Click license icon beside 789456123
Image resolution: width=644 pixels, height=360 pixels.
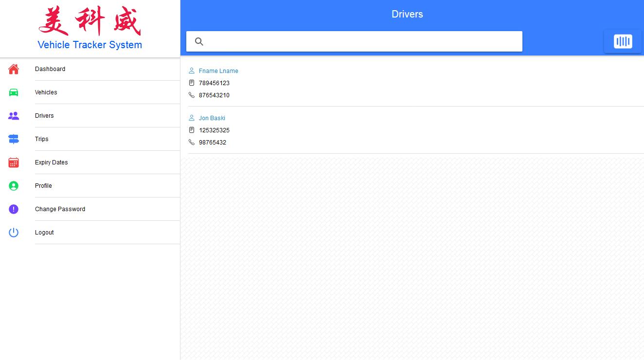[x=192, y=83]
